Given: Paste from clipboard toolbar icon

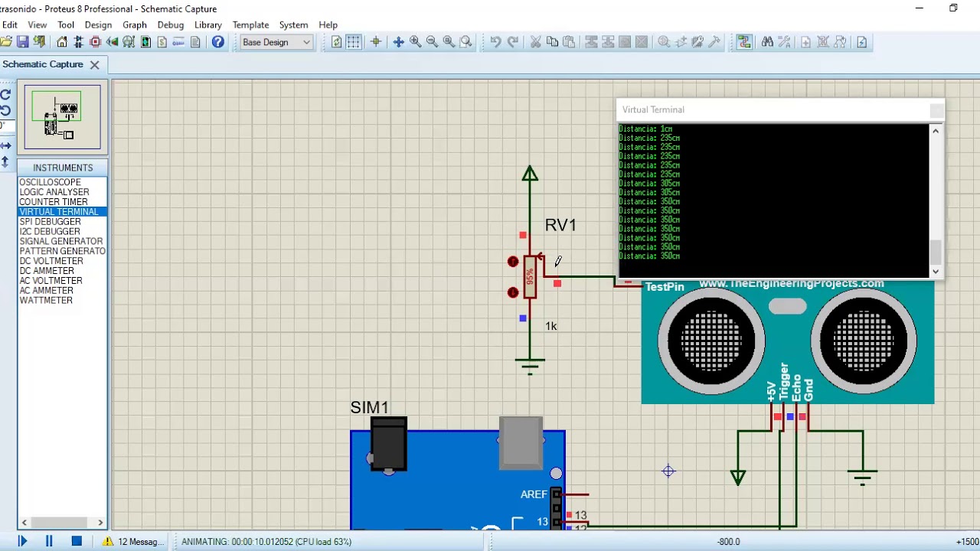Looking at the screenshot, I should [x=569, y=42].
